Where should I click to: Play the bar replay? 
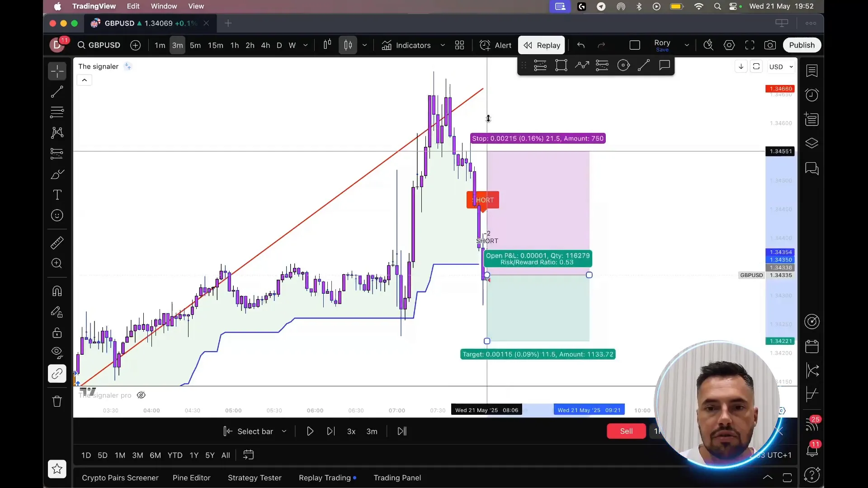tap(310, 432)
